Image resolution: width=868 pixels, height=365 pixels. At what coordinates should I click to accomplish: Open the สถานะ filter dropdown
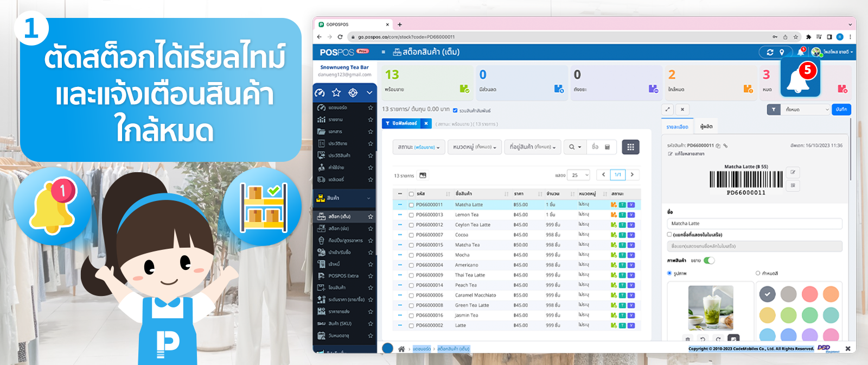[418, 147]
